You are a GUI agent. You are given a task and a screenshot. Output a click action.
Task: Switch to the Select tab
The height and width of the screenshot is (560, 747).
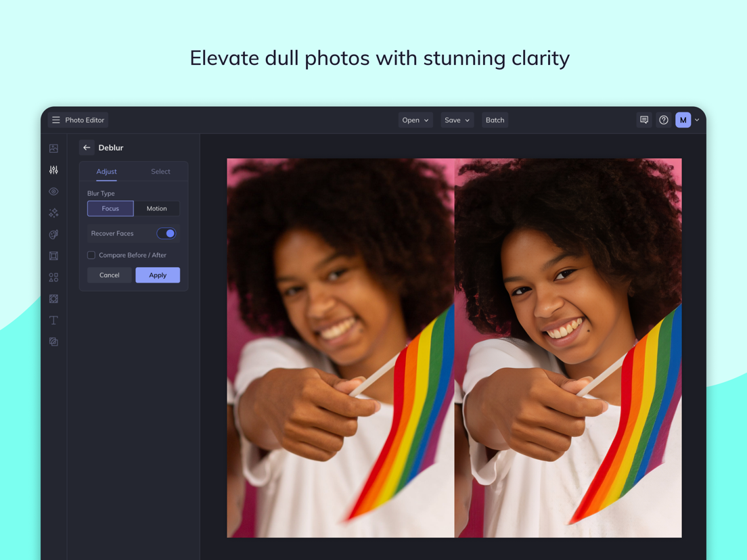point(160,171)
